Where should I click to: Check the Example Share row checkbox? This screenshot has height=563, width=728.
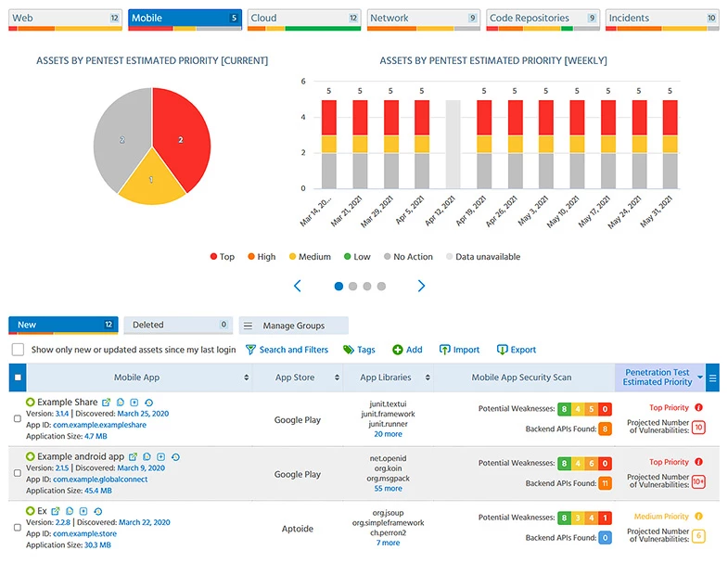pyautogui.click(x=18, y=418)
